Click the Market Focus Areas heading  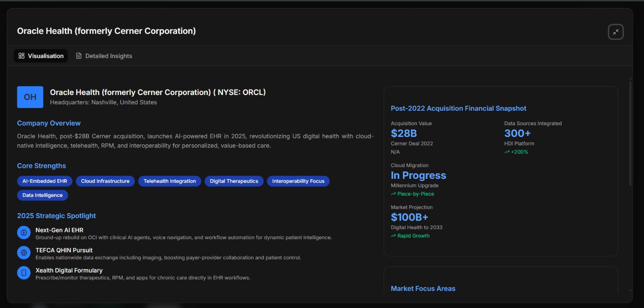pyautogui.click(x=423, y=289)
